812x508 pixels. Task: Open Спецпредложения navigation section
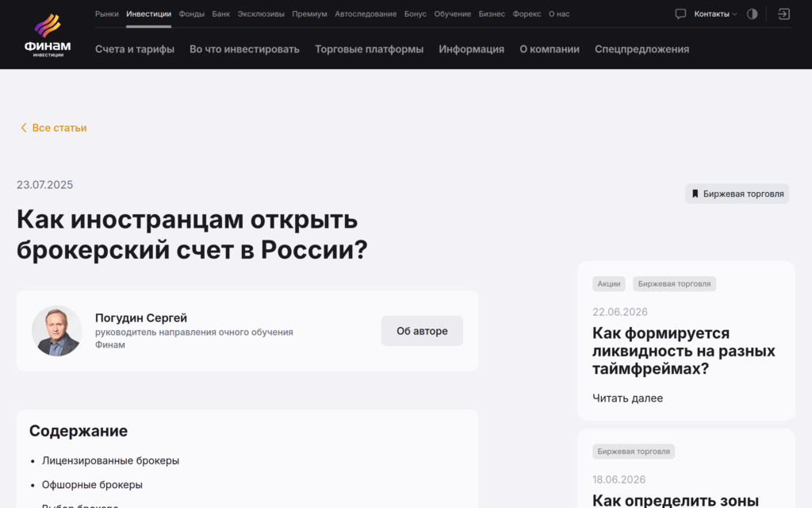tap(642, 49)
